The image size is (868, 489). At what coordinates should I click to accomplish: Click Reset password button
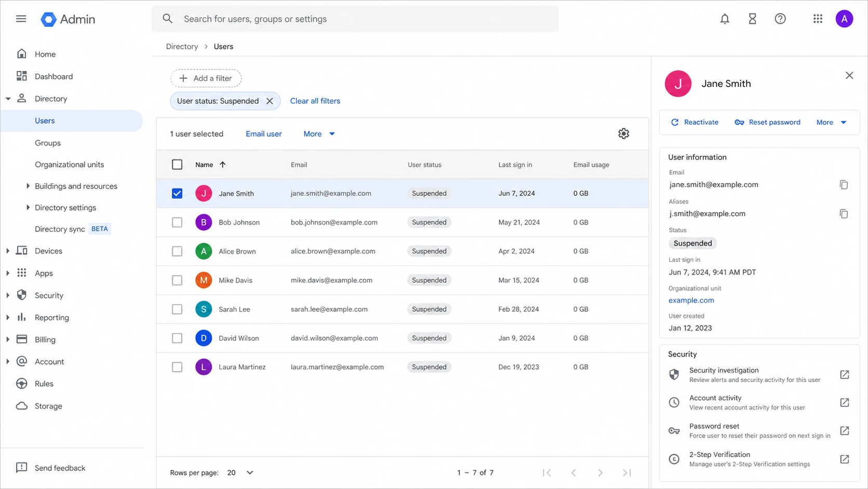[767, 122]
